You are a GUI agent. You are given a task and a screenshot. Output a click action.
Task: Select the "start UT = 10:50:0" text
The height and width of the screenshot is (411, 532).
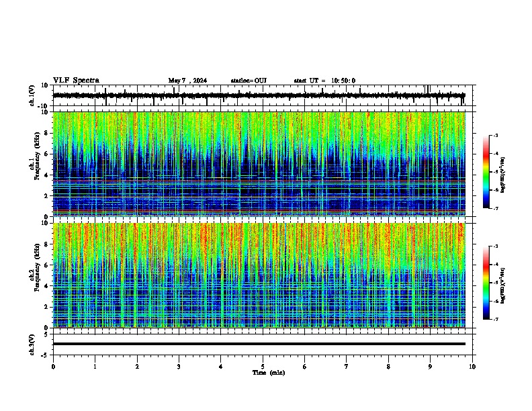(x=324, y=81)
